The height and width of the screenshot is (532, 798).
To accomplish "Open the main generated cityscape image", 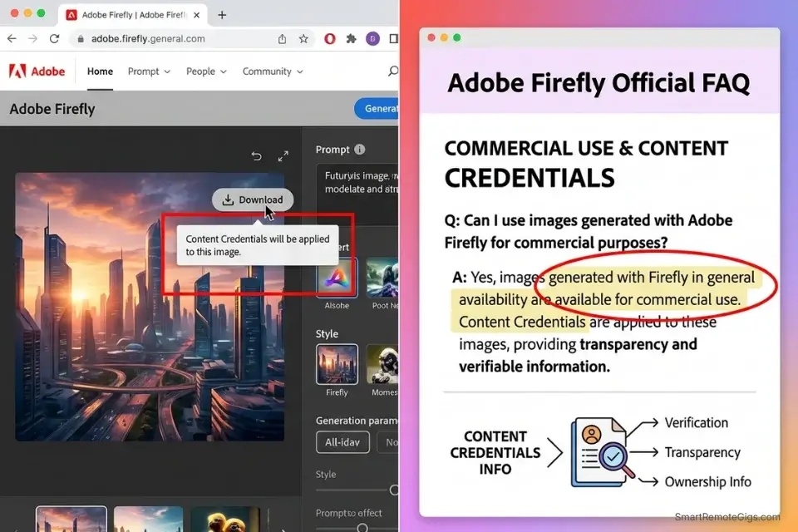I will click(150, 307).
